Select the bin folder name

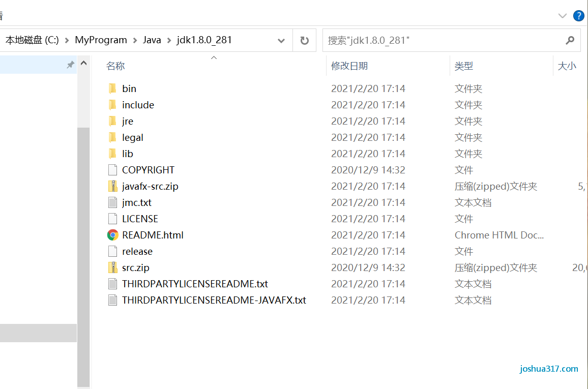coord(129,89)
